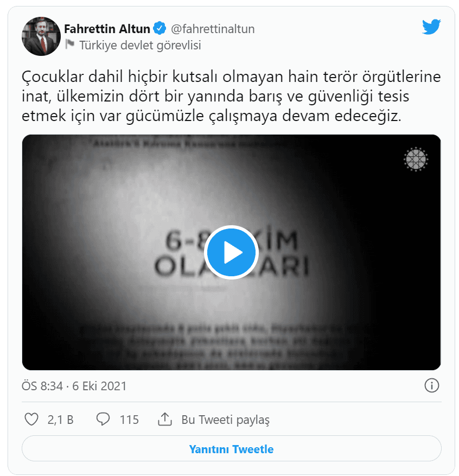Click the government official flag icon

point(70,45)
